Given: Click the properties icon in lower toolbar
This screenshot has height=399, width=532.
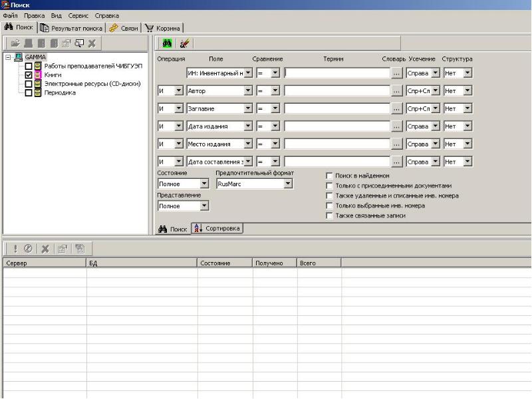Looking at the screenshot, I should point(63,249).
